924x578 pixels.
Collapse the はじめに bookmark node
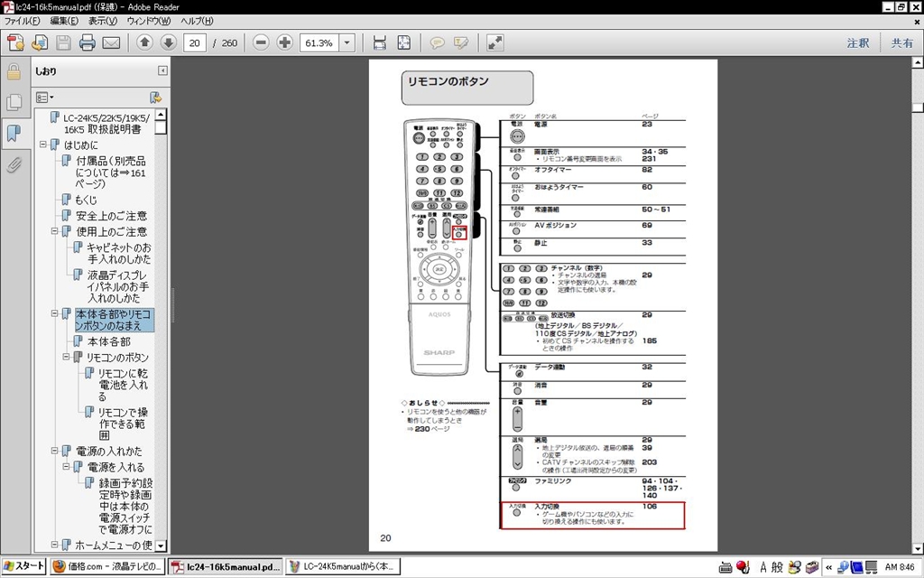(x=43, y=144)
